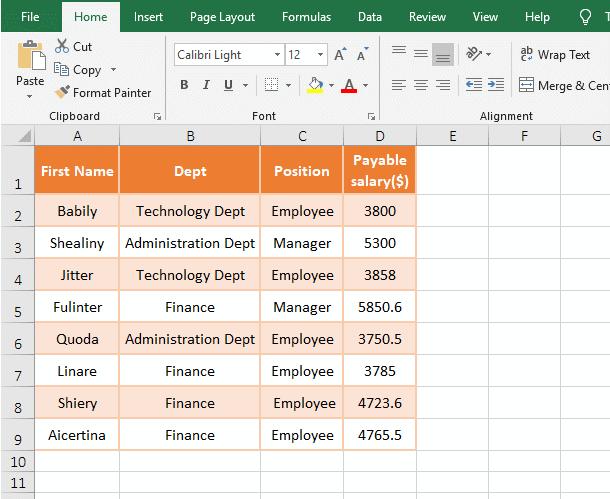Open the Page Layout tab
The width and height of the screenshot is (610, 499).
tap(222, 17)
